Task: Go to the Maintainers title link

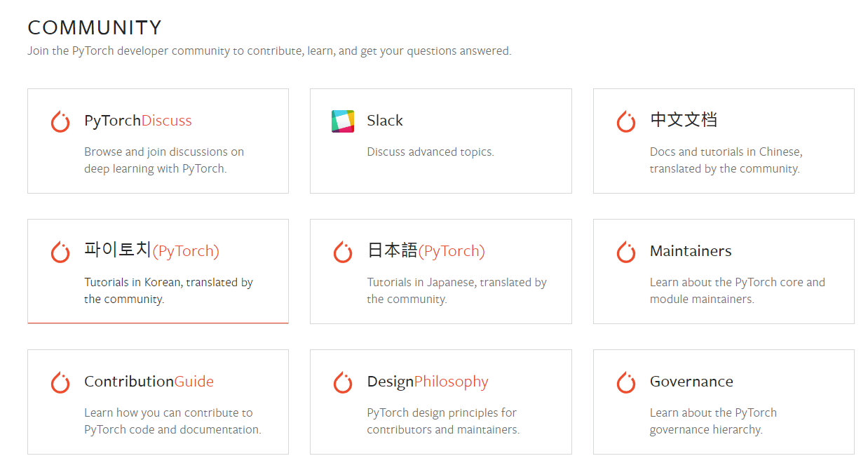Action: (x=691, y=251)
